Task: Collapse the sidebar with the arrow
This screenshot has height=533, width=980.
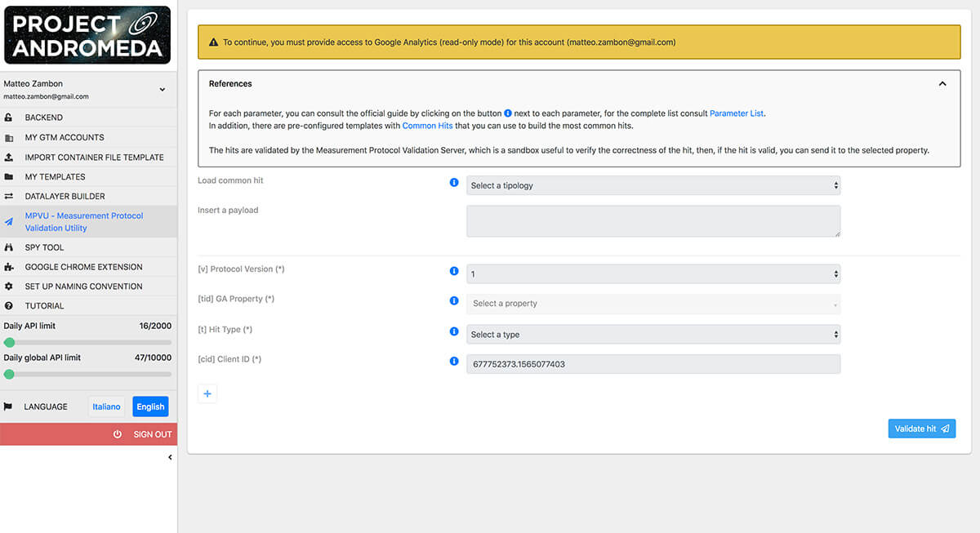Action: (x=170, y=458)
